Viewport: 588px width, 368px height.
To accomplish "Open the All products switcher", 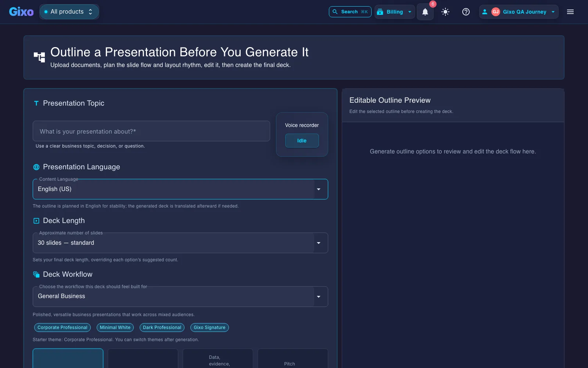I will tap(69, 12).
